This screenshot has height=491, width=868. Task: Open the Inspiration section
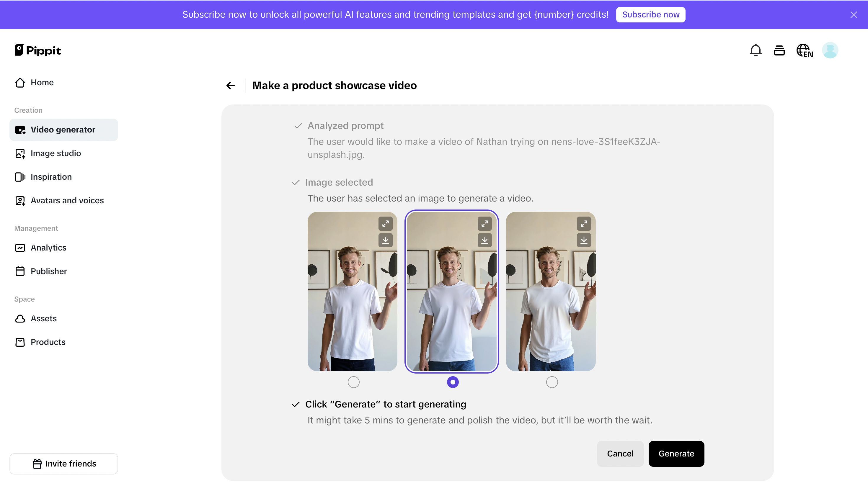coord(51,177)
